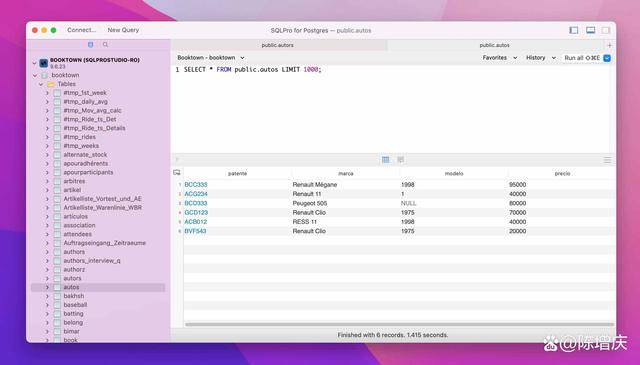Switch to text results view icon
The image size is (640, 365).
point(401,160)
